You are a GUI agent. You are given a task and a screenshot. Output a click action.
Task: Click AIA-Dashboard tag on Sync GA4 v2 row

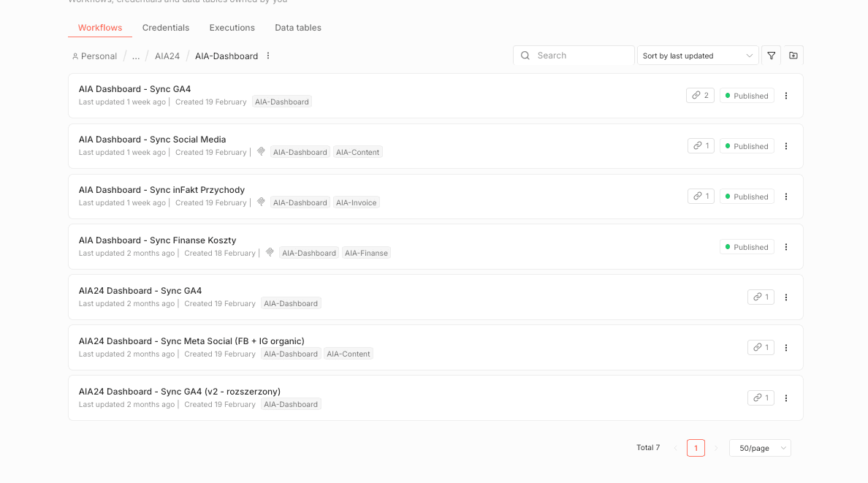(x=291, y=404)
